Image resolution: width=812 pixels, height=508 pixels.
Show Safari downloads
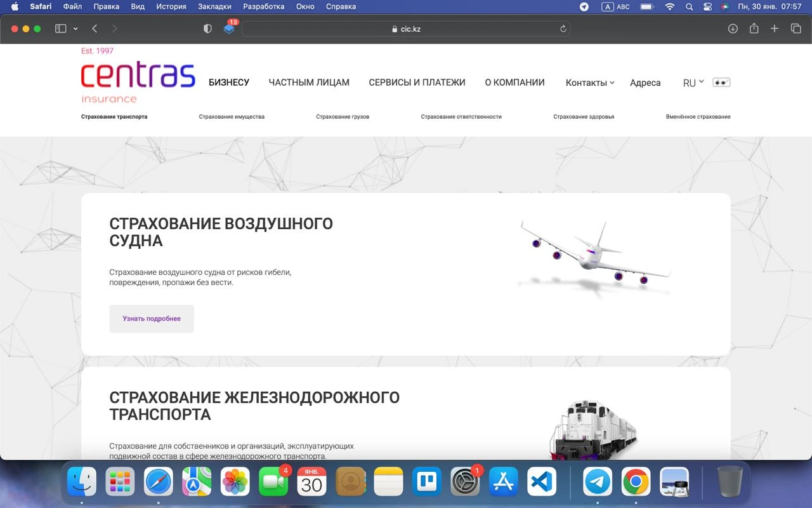coord(733,29)
